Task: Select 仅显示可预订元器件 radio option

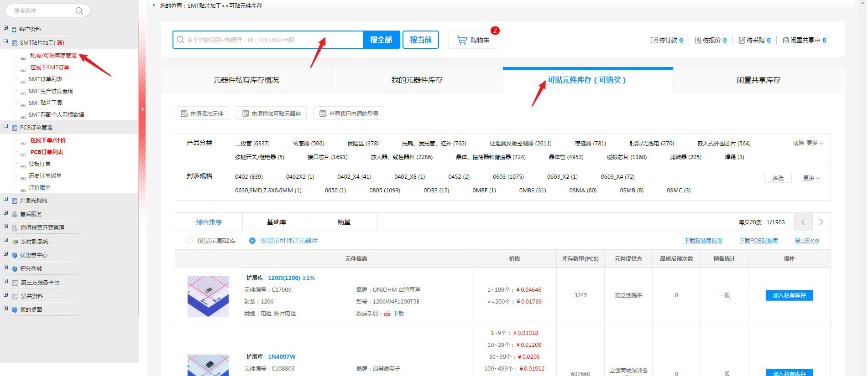Action: [x=252, y=241]
